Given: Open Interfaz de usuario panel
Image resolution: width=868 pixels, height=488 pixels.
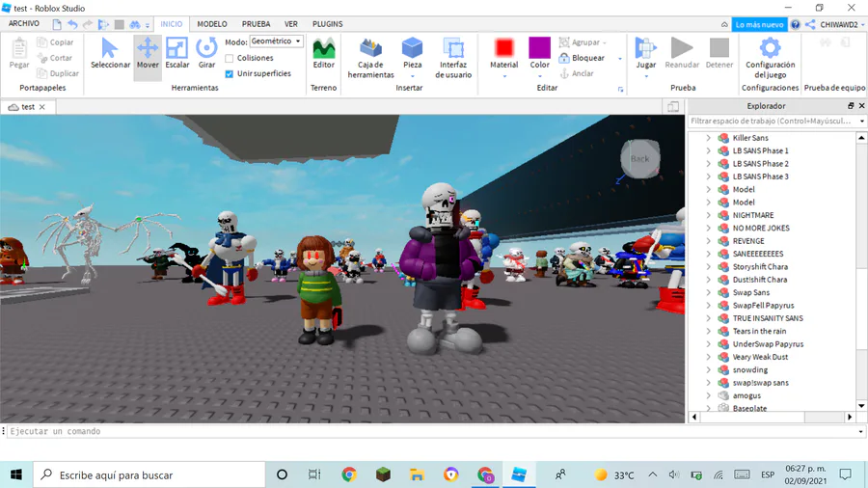Looking at the screenshot, I should click(453, 58).
